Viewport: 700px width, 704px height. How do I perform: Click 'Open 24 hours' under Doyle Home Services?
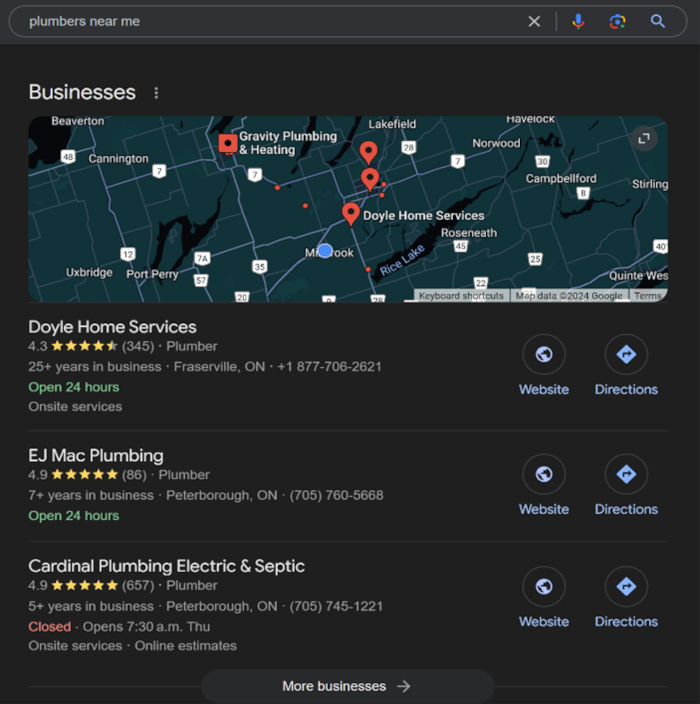coord(74,387)
